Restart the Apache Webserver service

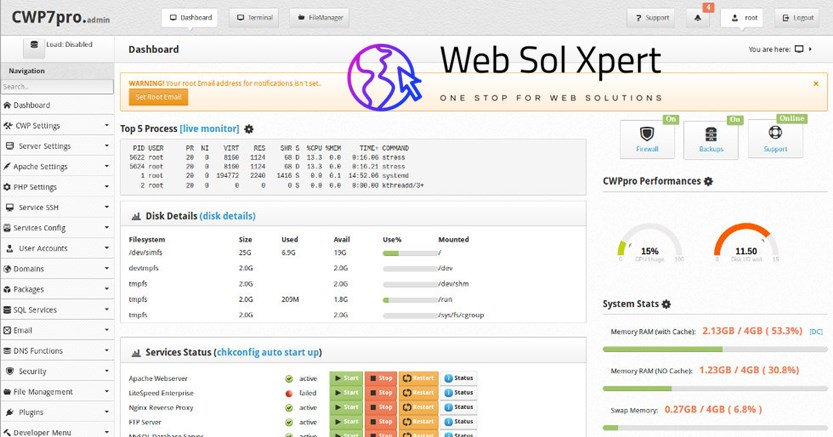[419, 378]
